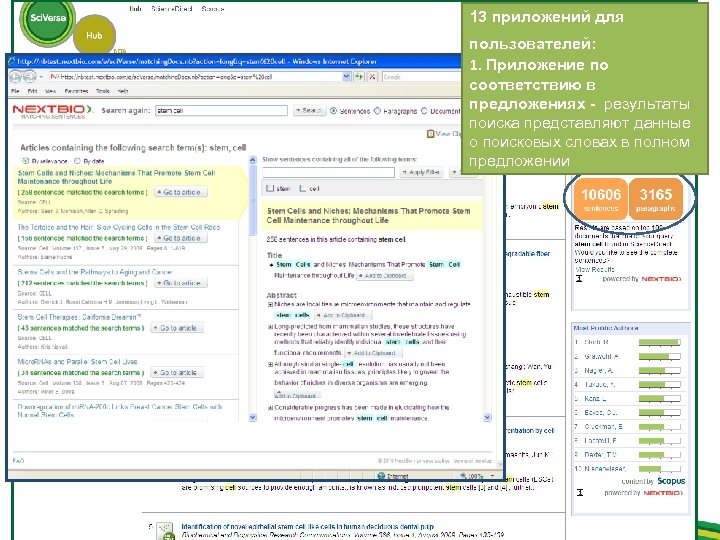This screenshot has width=720, height=540.
Task: Open the Edit menu
Action: tap(32, 91)
